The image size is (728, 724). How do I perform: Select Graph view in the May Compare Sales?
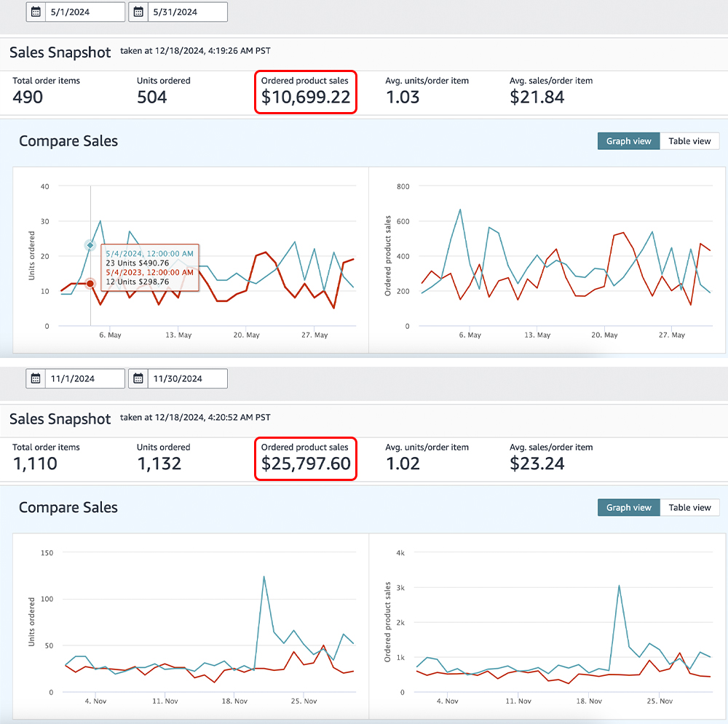(628, 141)
